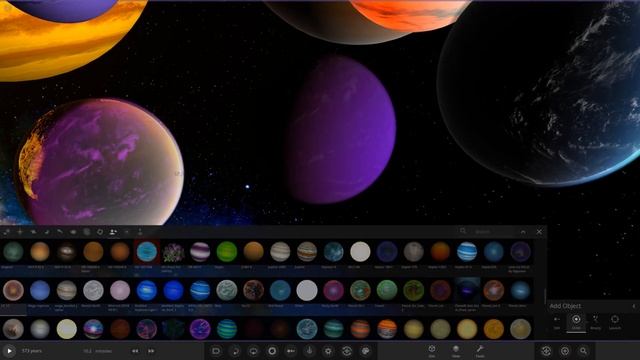The height and width of the screenshot is (360, 640).
Task: Select the Binary placement mode
Action: click(x=596, y=322)
